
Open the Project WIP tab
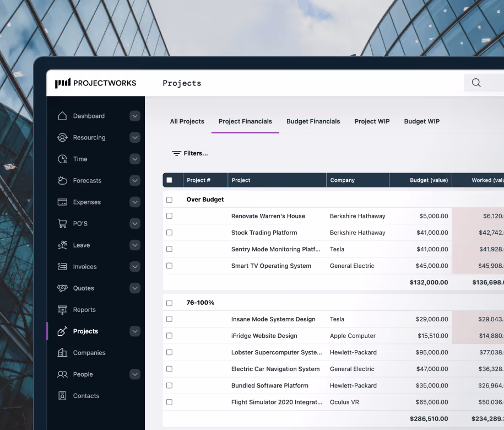[372, 121]
